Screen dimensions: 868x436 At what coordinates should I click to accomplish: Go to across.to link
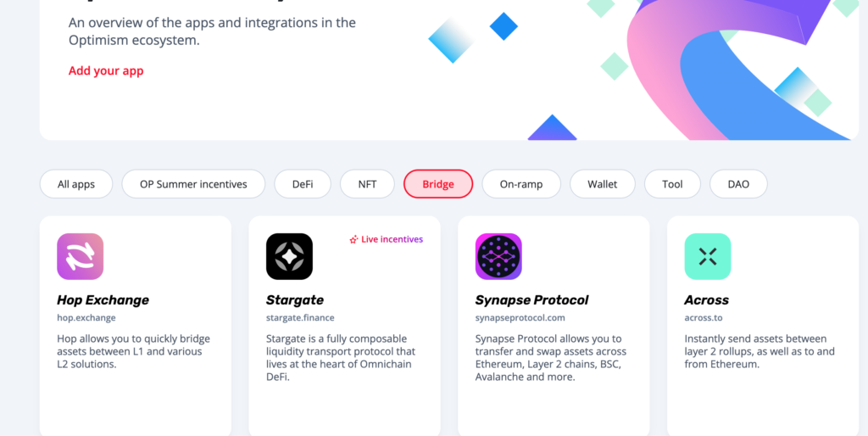(x=704, y=318)
